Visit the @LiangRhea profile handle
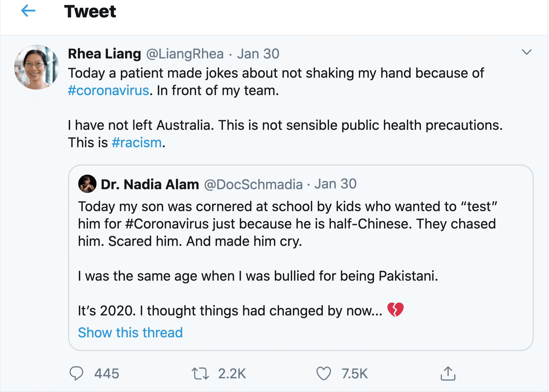Image resolution: width=549 pixels, height=392 pixels. [x=185, y=53]
